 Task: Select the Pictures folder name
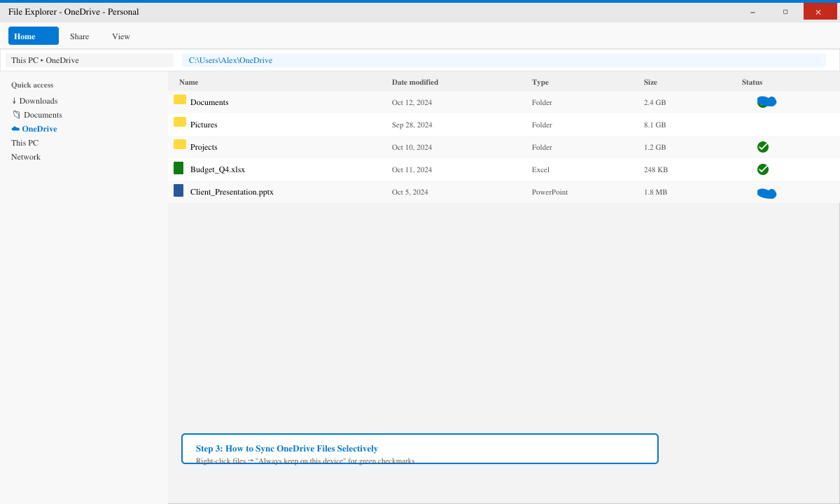point(204,125)
